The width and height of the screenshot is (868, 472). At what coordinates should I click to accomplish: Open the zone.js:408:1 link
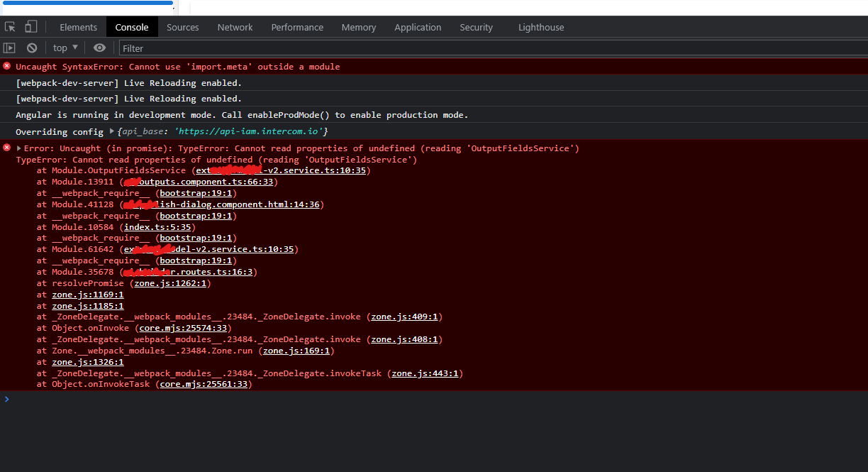[x=404, y=339]
